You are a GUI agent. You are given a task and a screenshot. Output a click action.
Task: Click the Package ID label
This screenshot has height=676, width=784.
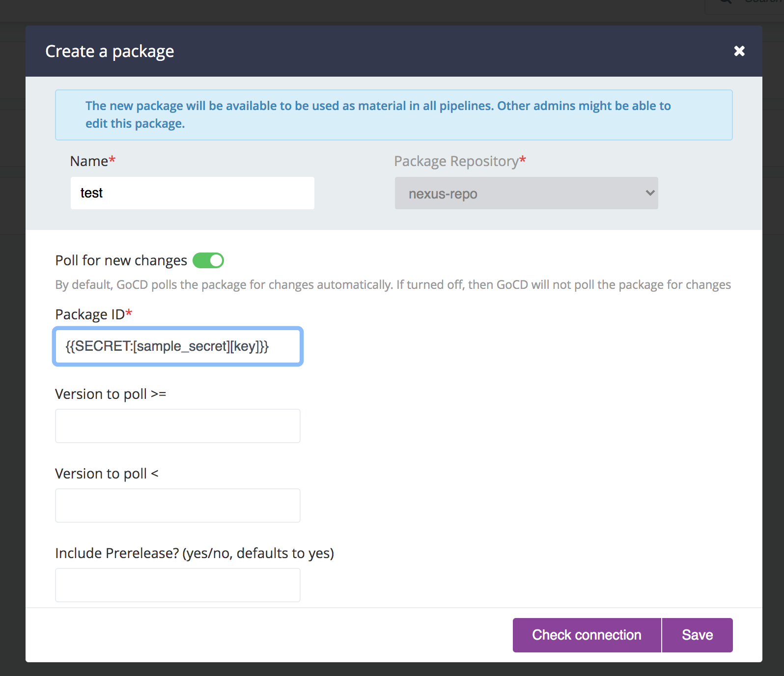94,314
